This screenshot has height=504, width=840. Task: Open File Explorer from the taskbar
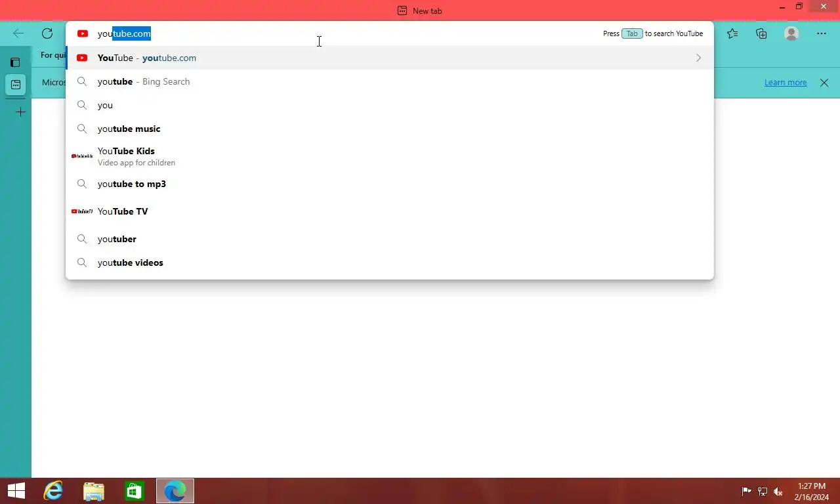click(x=94, y=491)
